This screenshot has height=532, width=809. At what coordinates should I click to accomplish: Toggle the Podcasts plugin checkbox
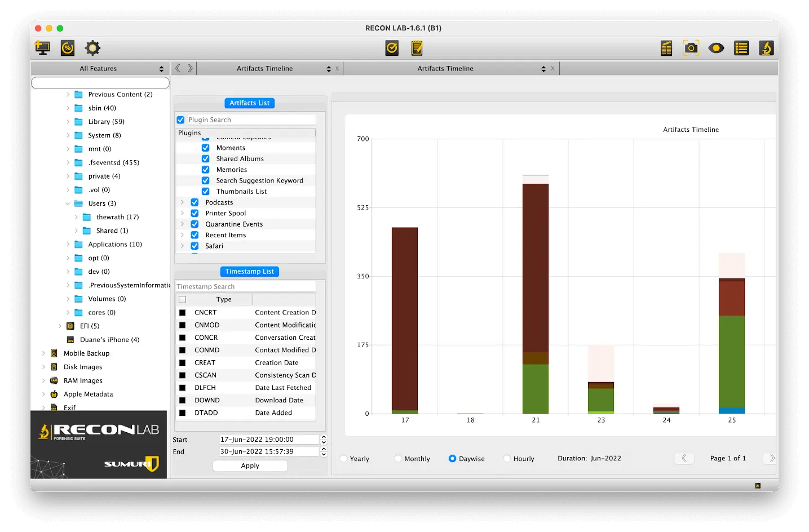(x=194, y=202)
